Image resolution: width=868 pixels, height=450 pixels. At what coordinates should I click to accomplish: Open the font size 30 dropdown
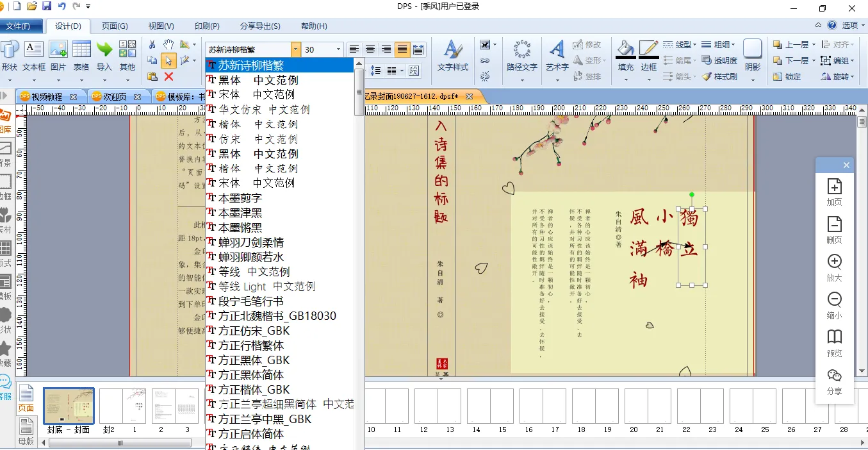(x=338, y=49)
